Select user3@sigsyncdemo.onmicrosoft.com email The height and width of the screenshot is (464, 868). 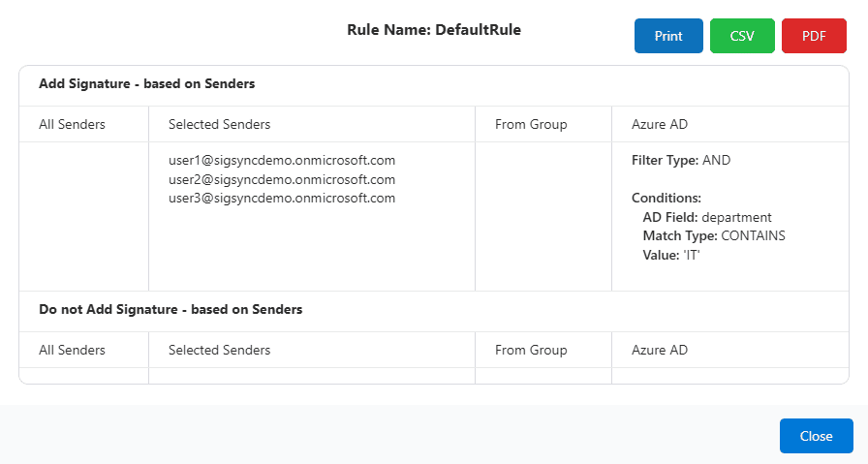[x=282, y=198]
